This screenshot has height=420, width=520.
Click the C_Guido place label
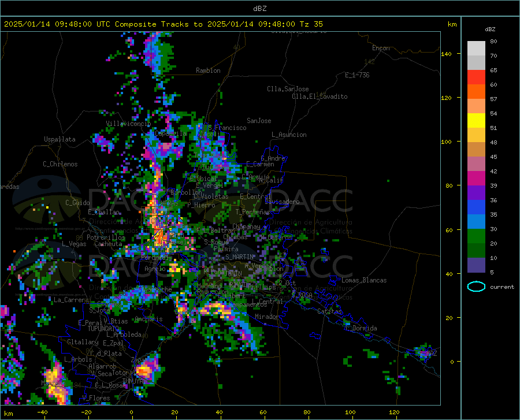point(77,203)
